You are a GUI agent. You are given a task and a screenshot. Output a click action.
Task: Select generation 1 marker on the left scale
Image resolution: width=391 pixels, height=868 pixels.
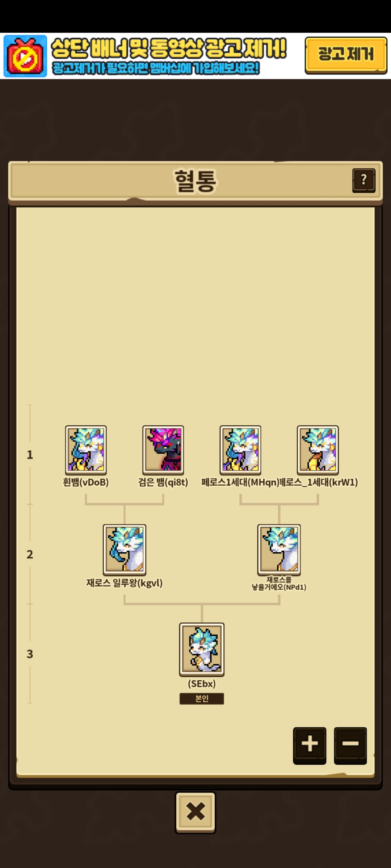[x=30, y=455]
